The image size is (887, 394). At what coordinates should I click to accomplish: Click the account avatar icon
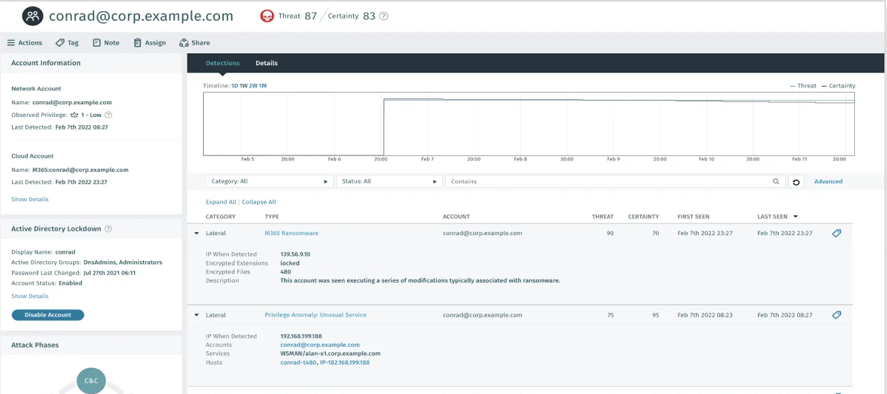[x=32, y=16]
